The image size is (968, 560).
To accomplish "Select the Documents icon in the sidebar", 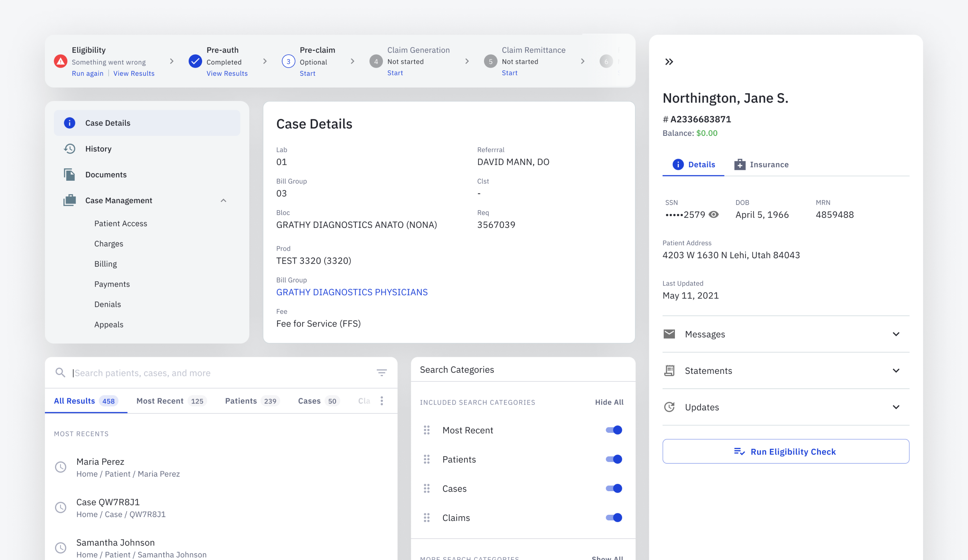I will tap(70, 174).
